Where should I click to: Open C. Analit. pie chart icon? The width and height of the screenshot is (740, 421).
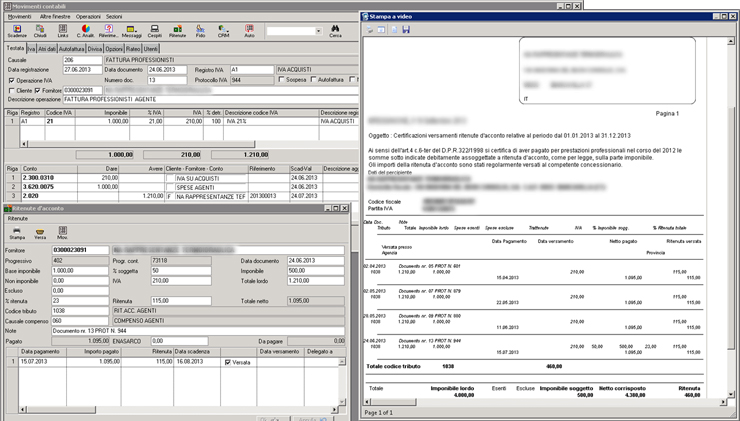[x=85, y=31]
